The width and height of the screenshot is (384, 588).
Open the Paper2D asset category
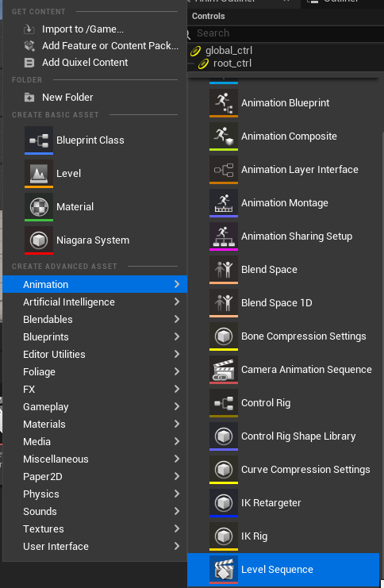click(x=95, y=477)
